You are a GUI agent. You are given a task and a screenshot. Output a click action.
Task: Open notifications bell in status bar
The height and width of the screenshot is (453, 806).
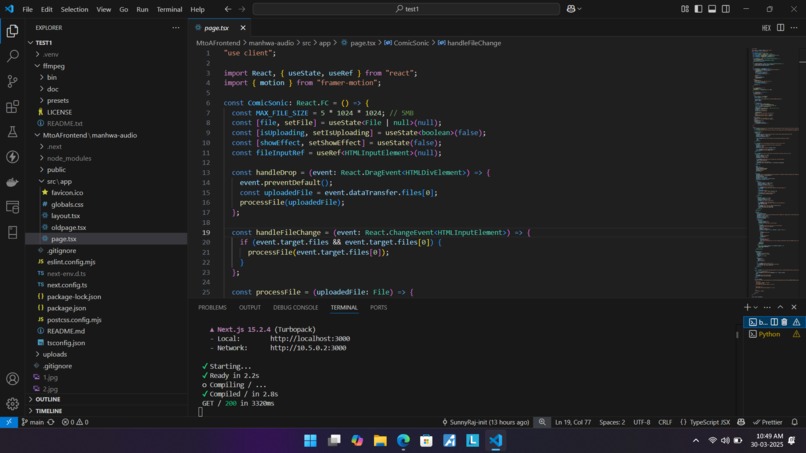(795, 422)
